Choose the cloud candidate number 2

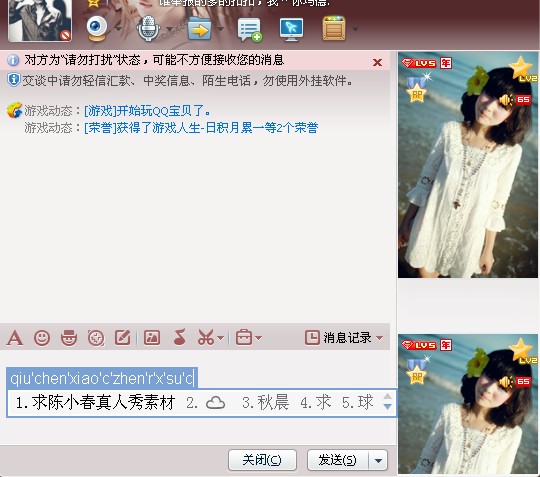(206, 403)
